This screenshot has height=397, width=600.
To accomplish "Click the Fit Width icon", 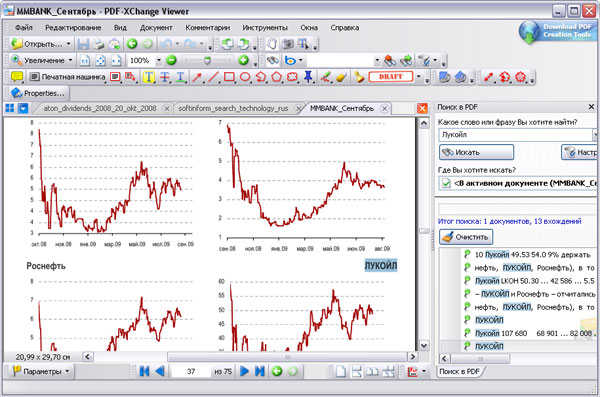I will point(116,60).
